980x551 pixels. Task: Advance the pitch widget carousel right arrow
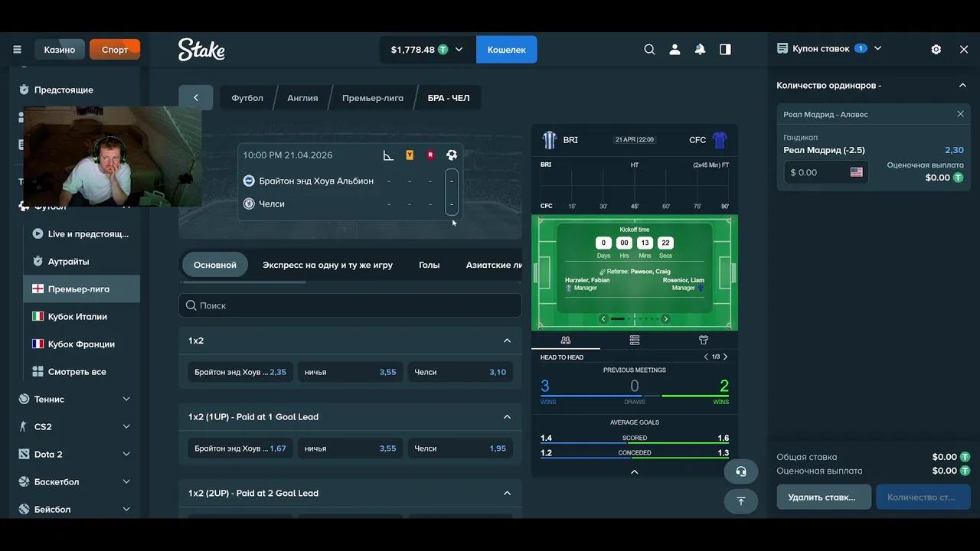pos(665,319)
